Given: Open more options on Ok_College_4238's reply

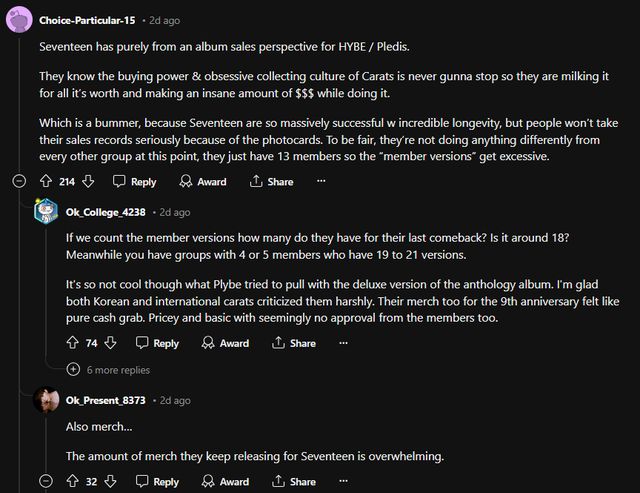Looking at the screenshot, I should pos(343,343).
